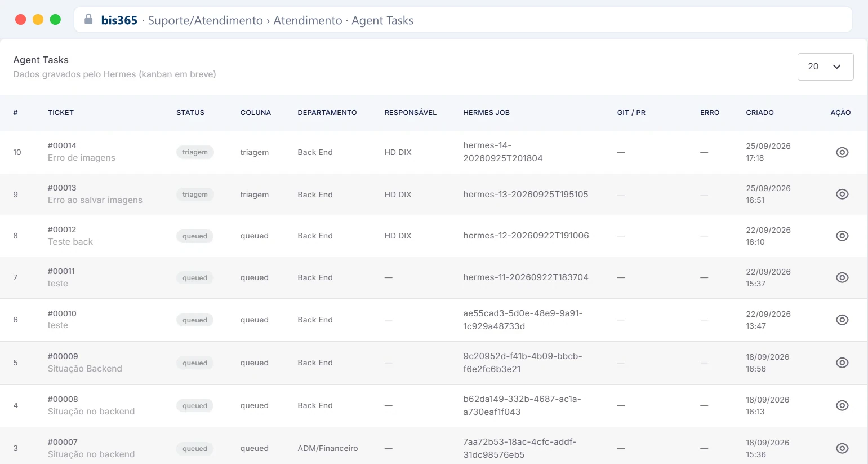868x464 pixels.
Task: Click the GIT / PR column header
Action: [x=631, y=113]
